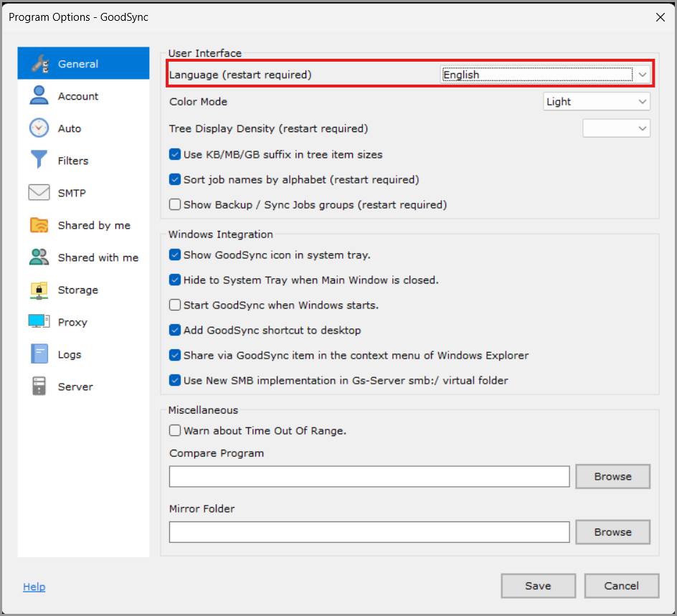
Task: Open the Shared with me tab
Action: pyautogui.click(x=83, y=257)
